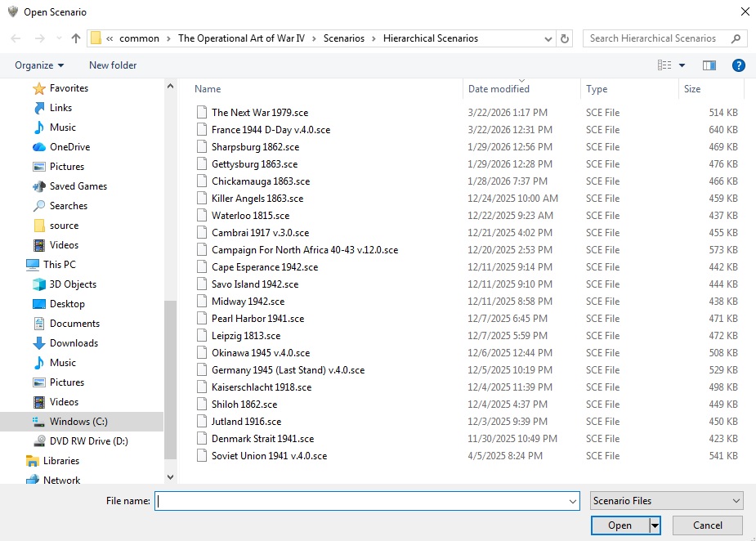Click Scenarios in the breadcrumb path

[x=344, y=38]
